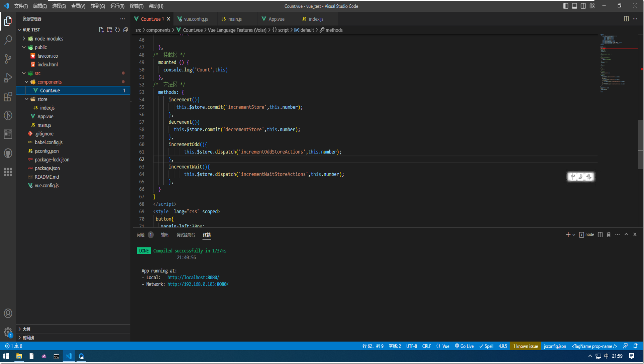The height and width of the screenshot is (364, 644).
Task: Toggle secondary side bar visibility
Action: [583, 6]
